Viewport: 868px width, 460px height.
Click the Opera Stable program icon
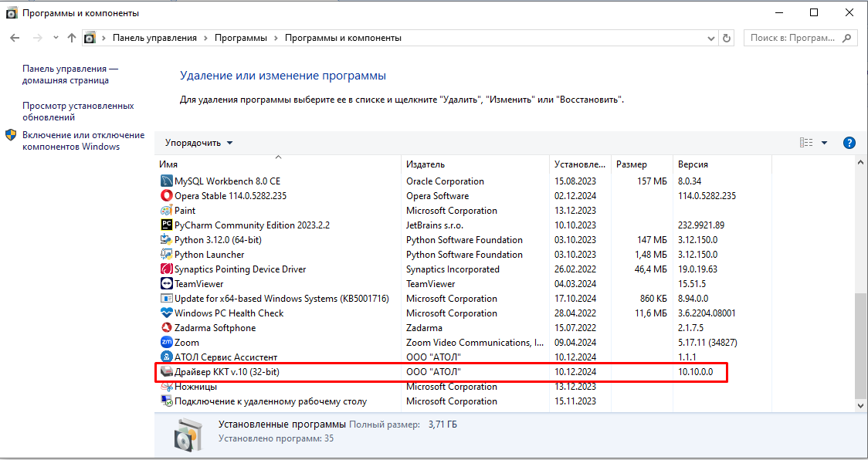pyautogui.click(x=166, y=196)
